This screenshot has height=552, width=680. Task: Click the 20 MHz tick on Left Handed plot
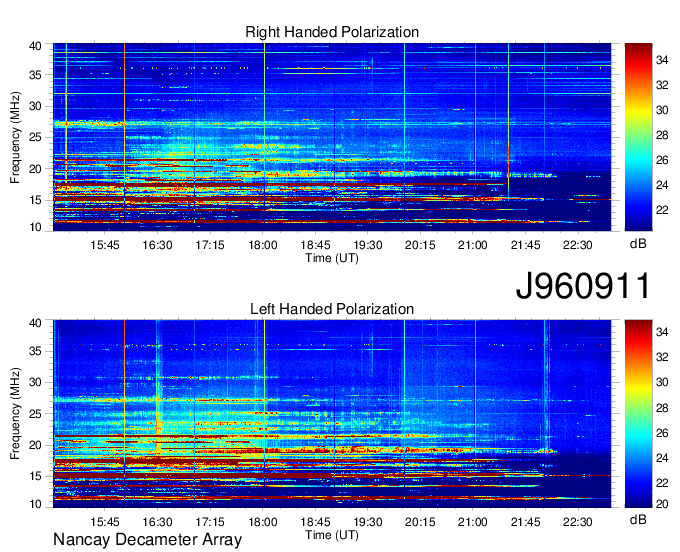click(x=35, y=445)
